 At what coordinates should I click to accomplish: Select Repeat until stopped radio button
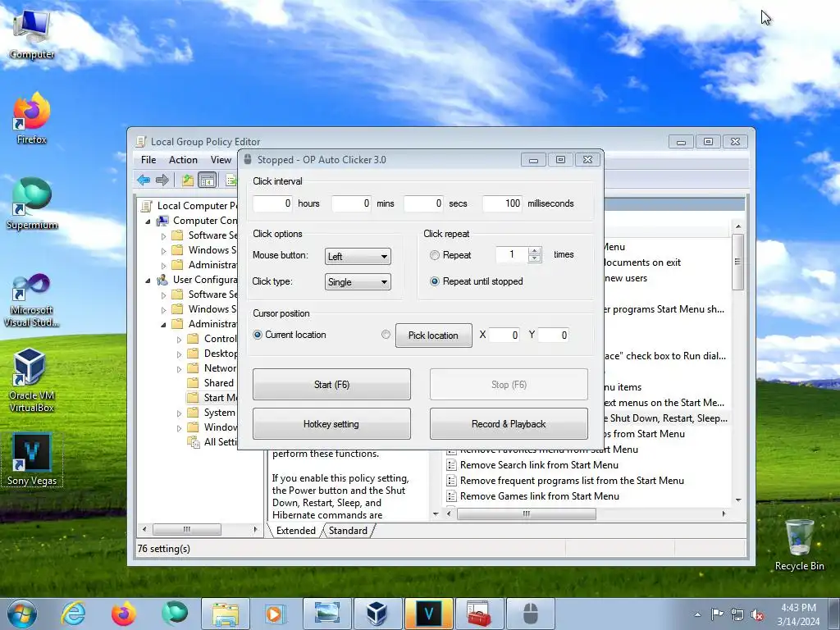click(x=435, y=281)
